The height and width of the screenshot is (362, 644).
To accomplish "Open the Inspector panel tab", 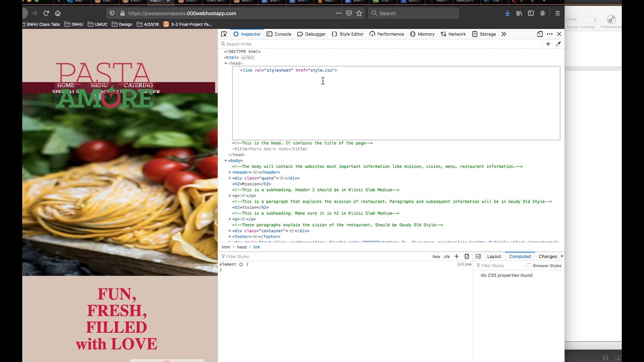I will coord(247,34).
